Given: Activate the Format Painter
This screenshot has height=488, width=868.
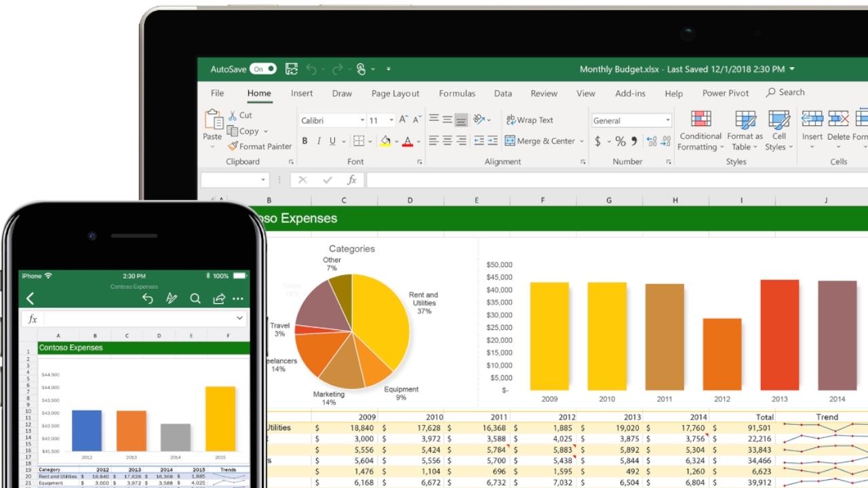Looking at the screenshot, I should point(260,146).
